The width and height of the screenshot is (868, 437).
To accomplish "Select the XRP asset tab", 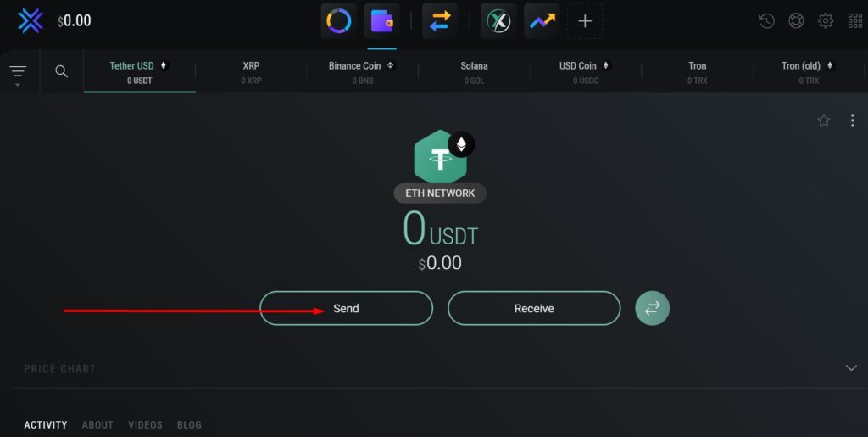I will 251,72.
